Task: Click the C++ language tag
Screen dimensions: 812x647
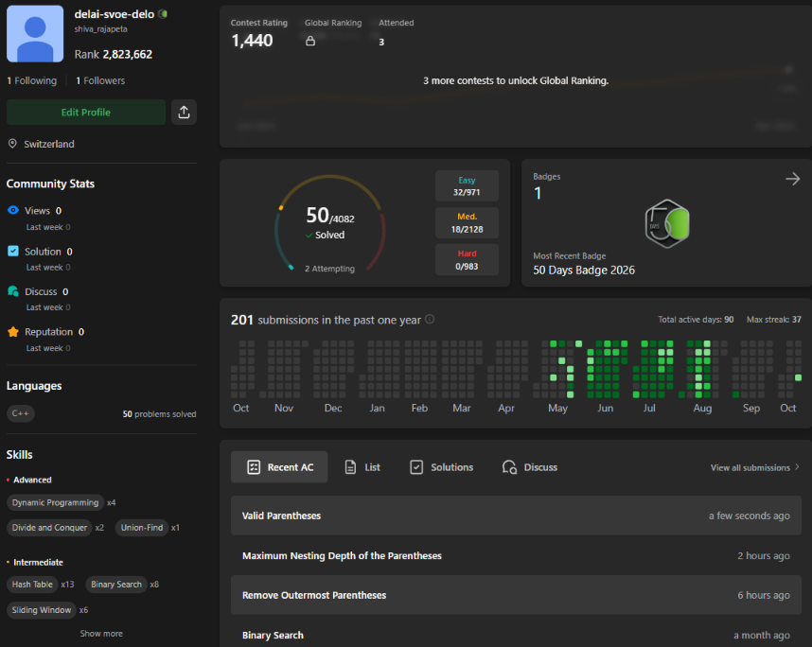Action: tap(21, 413)
